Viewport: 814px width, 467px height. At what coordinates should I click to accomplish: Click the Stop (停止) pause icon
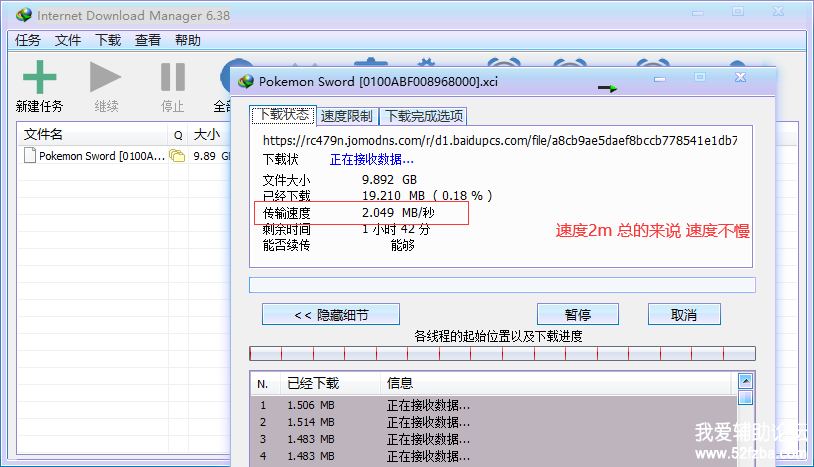tap(172, 77)
